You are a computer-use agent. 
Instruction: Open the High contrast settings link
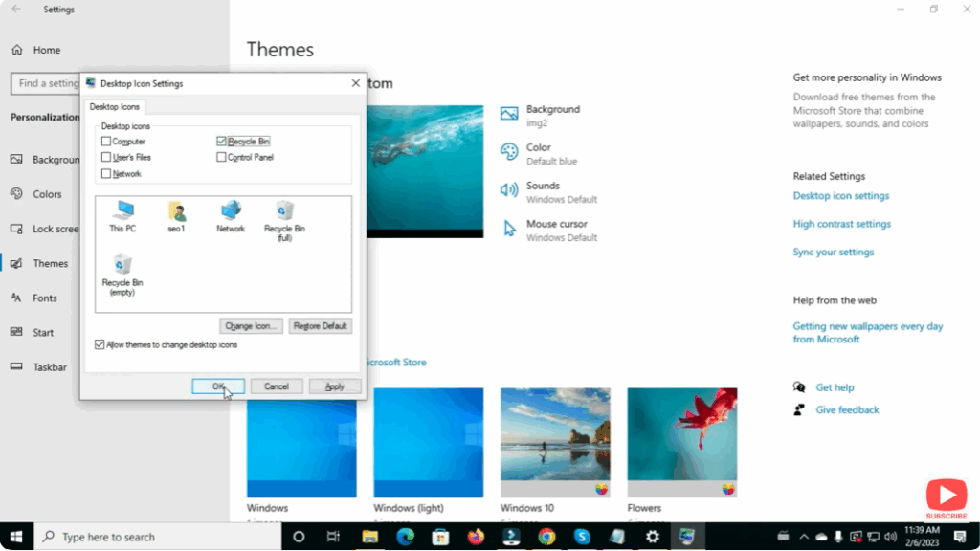click(x=842, y=223)
